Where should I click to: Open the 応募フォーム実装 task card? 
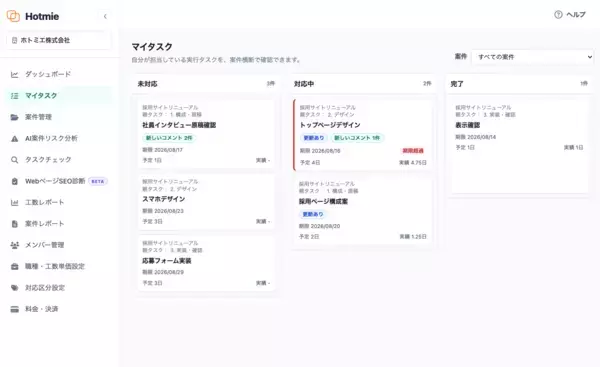(206, 264)
